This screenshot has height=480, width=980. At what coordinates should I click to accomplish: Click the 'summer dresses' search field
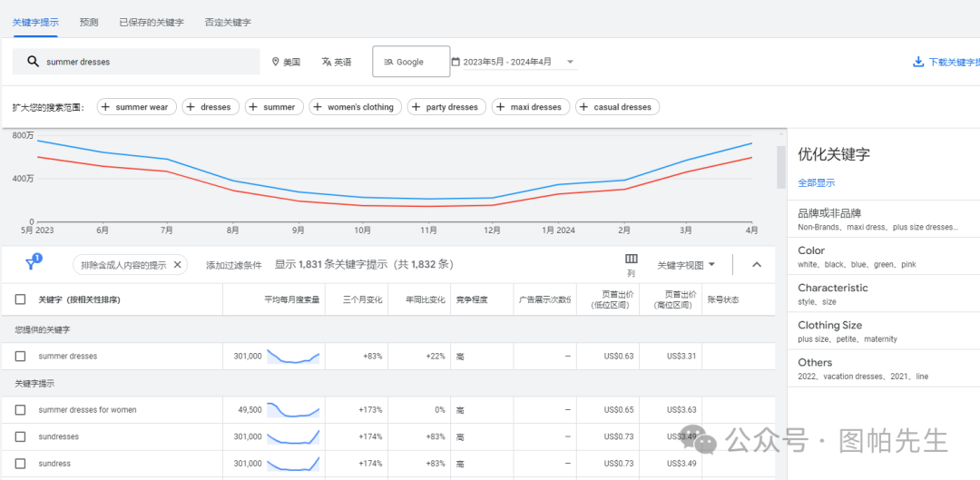[136, 62]
